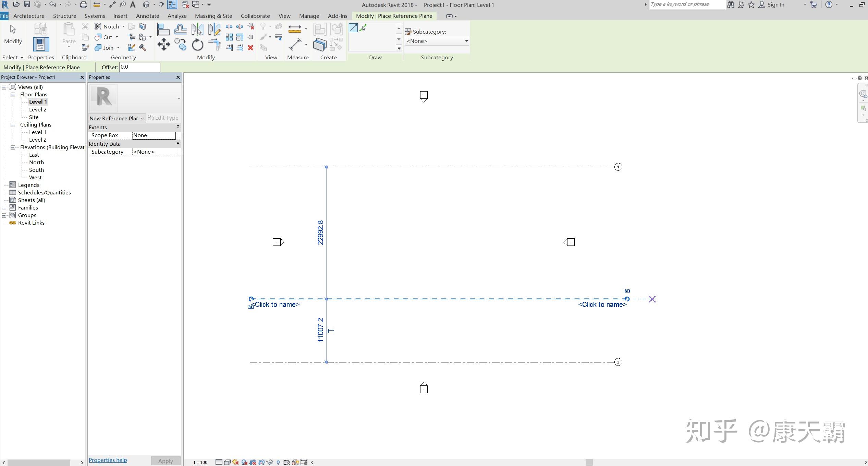Viewport: 868px width, 466px height.
Task: Toggle the Properties palette button
Action: pos(41,45)
